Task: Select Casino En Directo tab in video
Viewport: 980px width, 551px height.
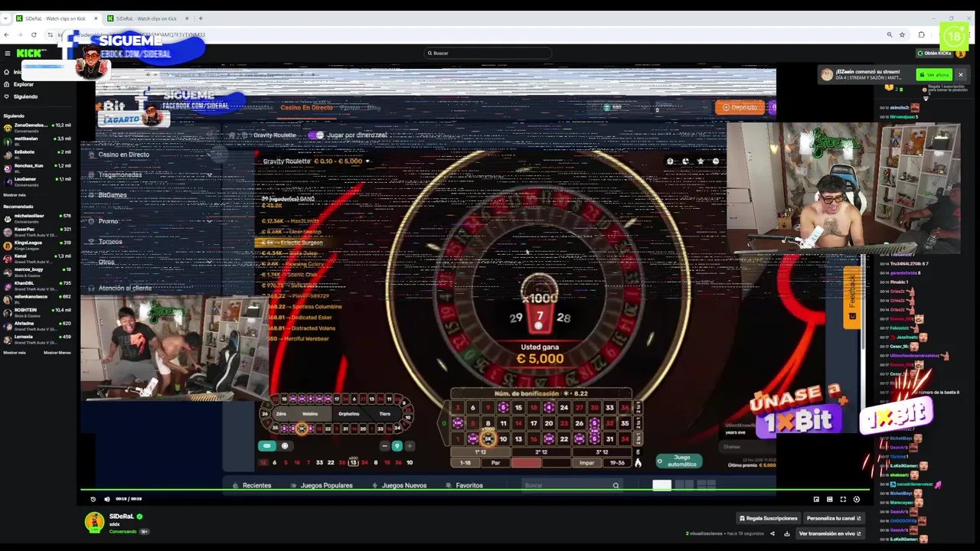Action: coord(306,107)
